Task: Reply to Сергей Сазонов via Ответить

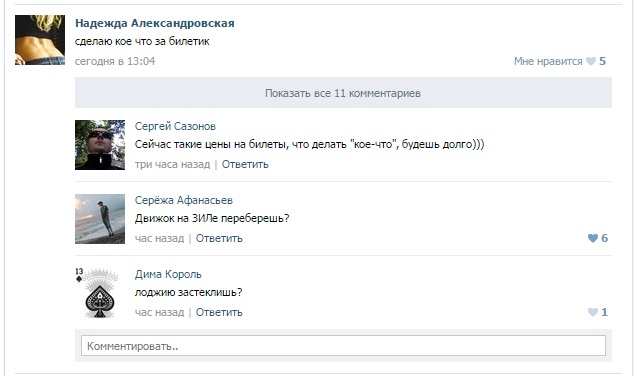Action: tap(245, 164)
